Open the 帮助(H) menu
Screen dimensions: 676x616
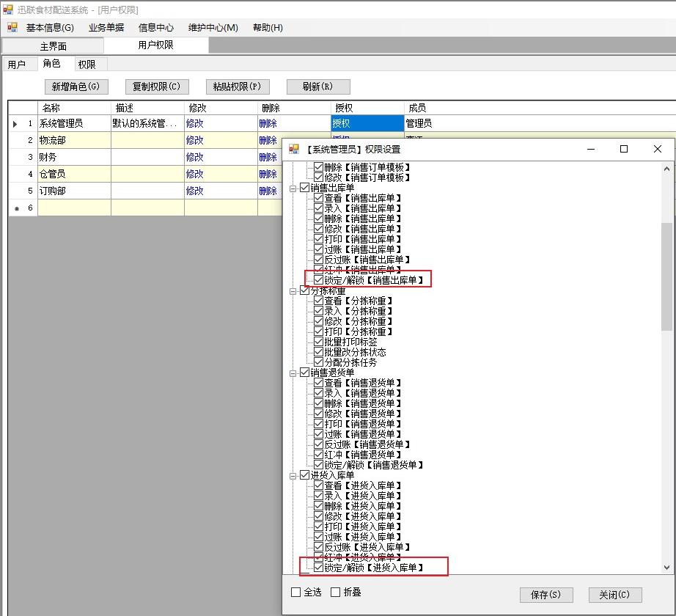pos(268,28)
